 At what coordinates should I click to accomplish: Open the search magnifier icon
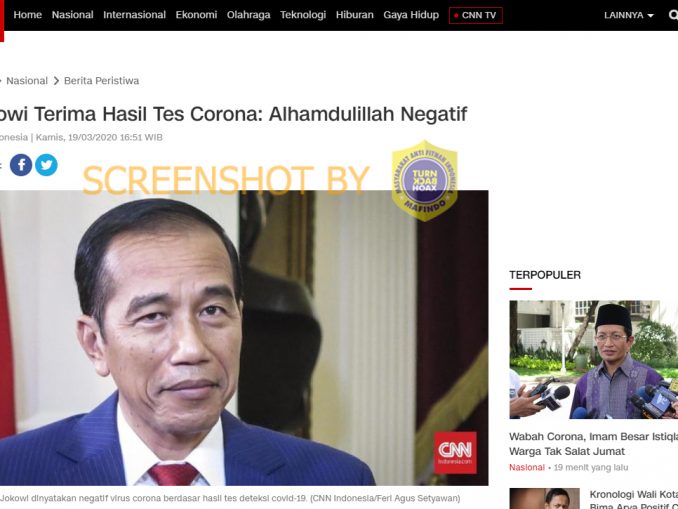point(673,15)
